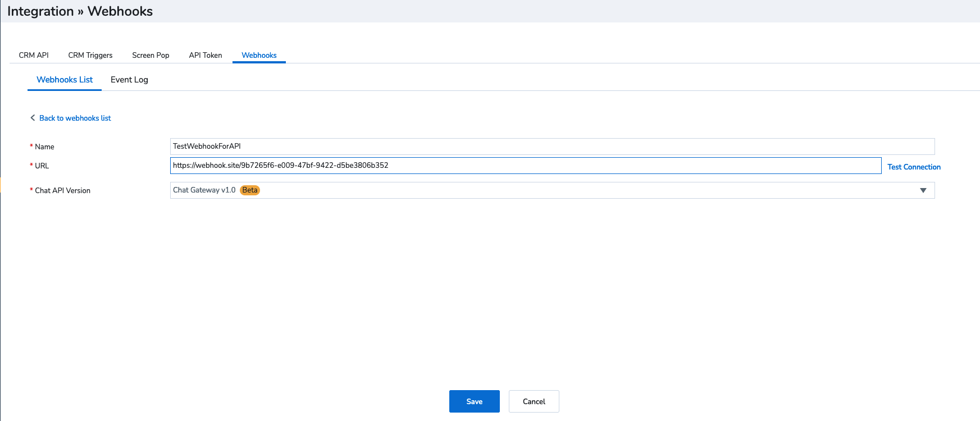Click the Webhooks tab
The image size is (980, 421).
click(259, 55)
